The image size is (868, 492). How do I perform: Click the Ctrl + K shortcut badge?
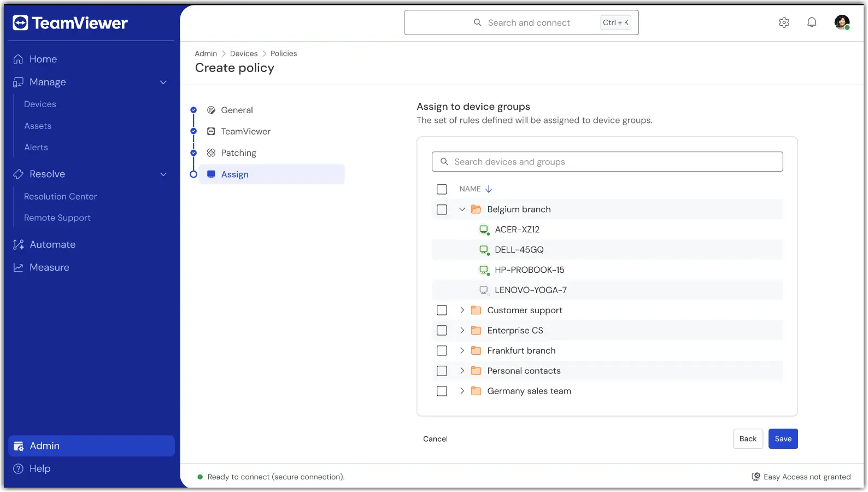tap(615, 22)
